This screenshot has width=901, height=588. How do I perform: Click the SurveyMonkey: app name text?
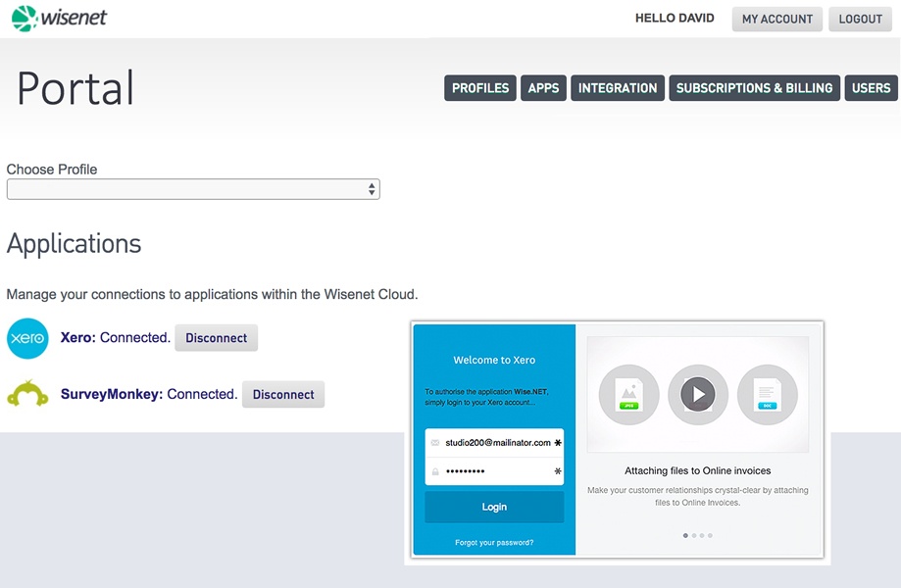(x=112, y=394)
